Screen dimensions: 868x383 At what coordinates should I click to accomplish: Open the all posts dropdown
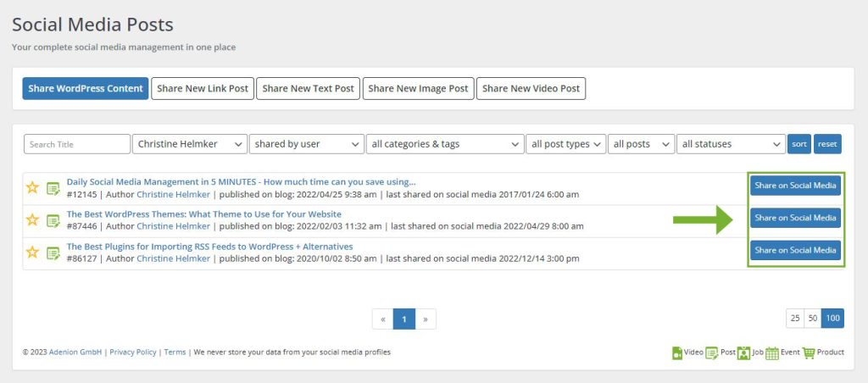642,144
